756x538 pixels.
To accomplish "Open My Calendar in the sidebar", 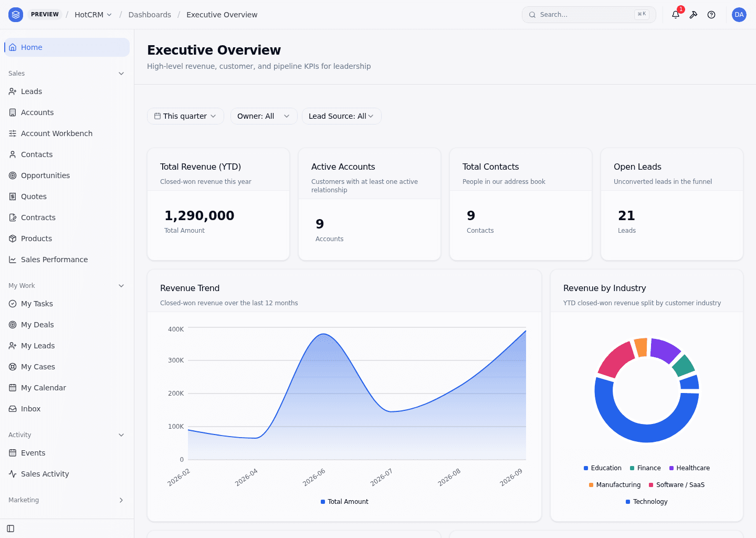I will click(x=67, y=388).
